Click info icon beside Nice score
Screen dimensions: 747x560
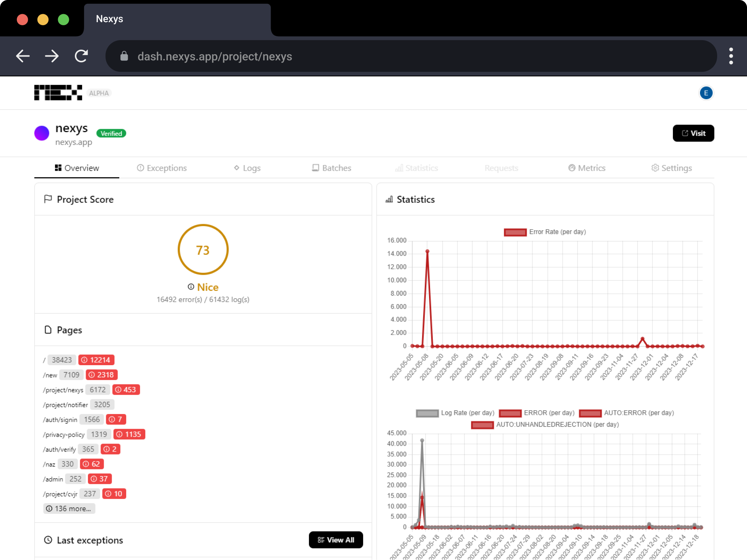point(191,287)
